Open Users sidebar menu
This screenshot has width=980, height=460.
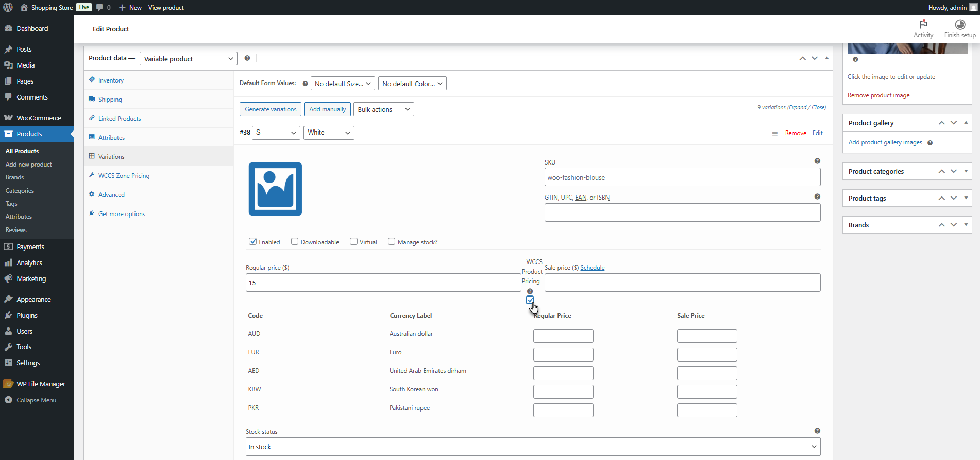37,332
